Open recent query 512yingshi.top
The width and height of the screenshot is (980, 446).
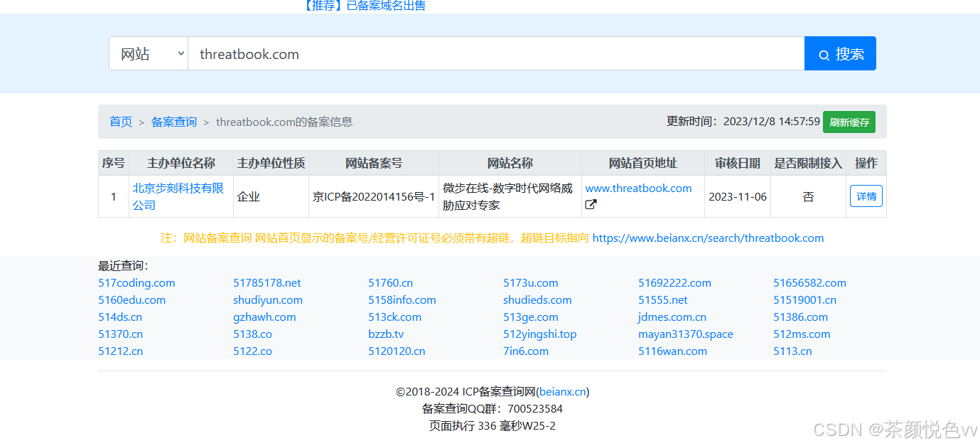[540, 334]
